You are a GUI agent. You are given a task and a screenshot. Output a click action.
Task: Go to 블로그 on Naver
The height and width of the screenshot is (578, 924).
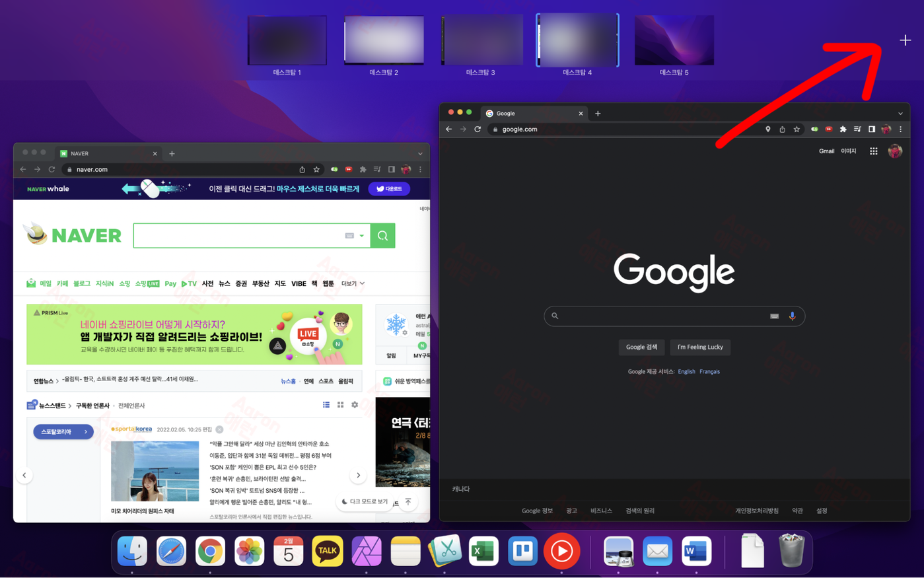click(82, 283)
